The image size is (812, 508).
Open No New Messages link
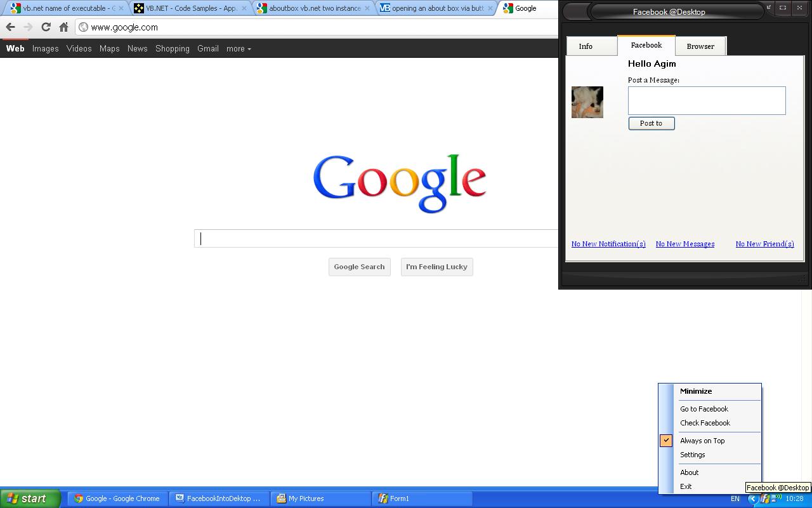coord(685,244)
